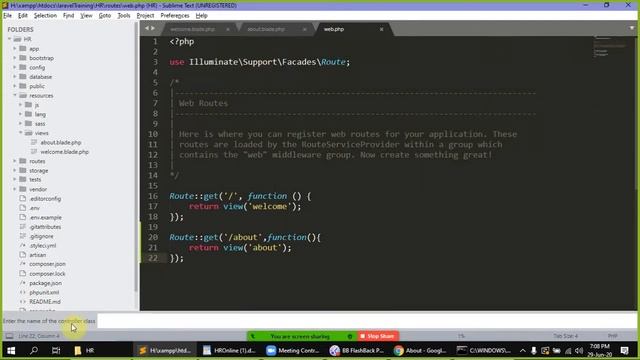Open the Windows Start menu

11,351
